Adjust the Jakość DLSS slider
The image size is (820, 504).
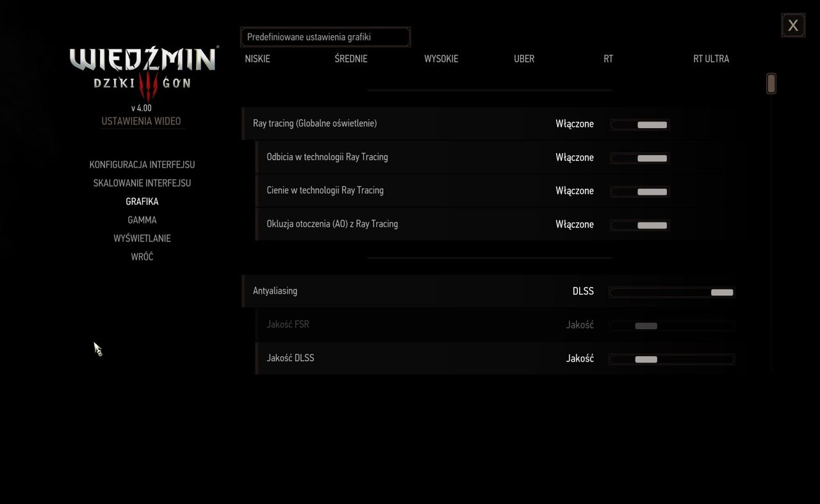(671, 359)
